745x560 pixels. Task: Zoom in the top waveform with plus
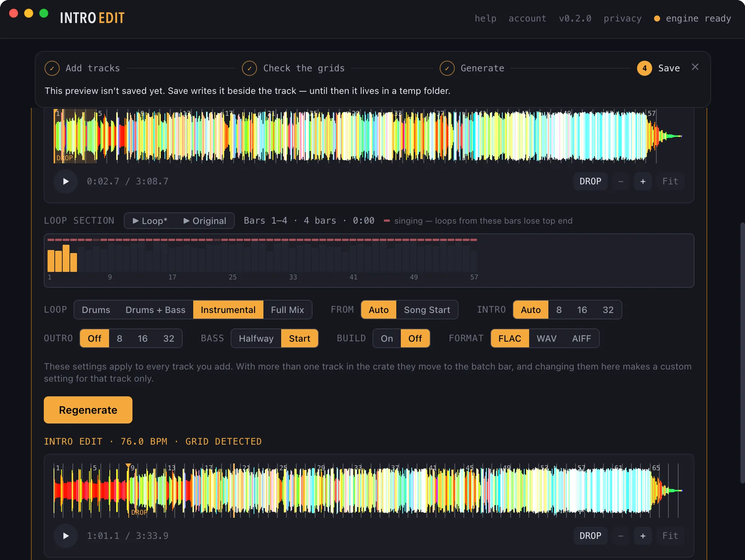(x=643, y=181)
